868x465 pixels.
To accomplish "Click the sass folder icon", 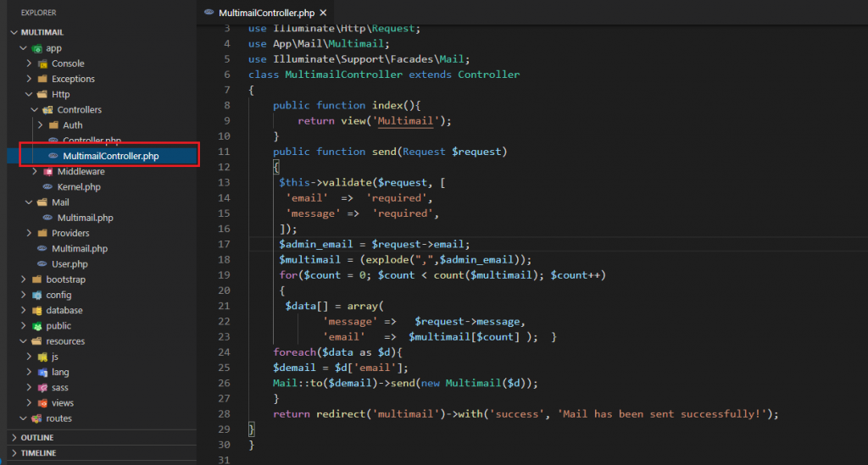I will (x=42, y=388).
